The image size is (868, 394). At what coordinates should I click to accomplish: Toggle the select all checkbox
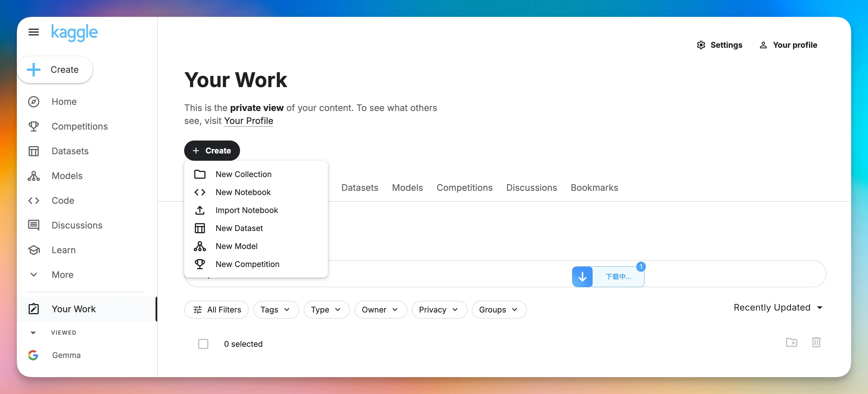[x=203, y=344]
